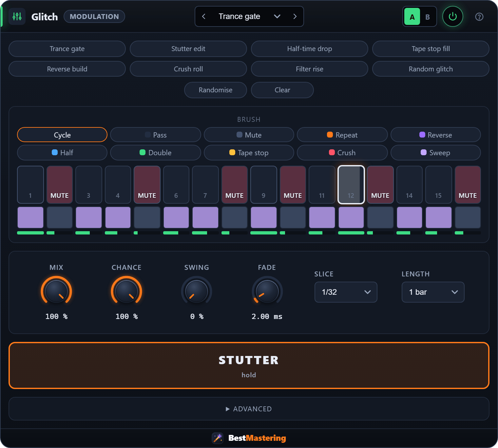The image size is (498, 448).
Task: Click step 1 in the sequencer
Action: (x=30, y=185)
